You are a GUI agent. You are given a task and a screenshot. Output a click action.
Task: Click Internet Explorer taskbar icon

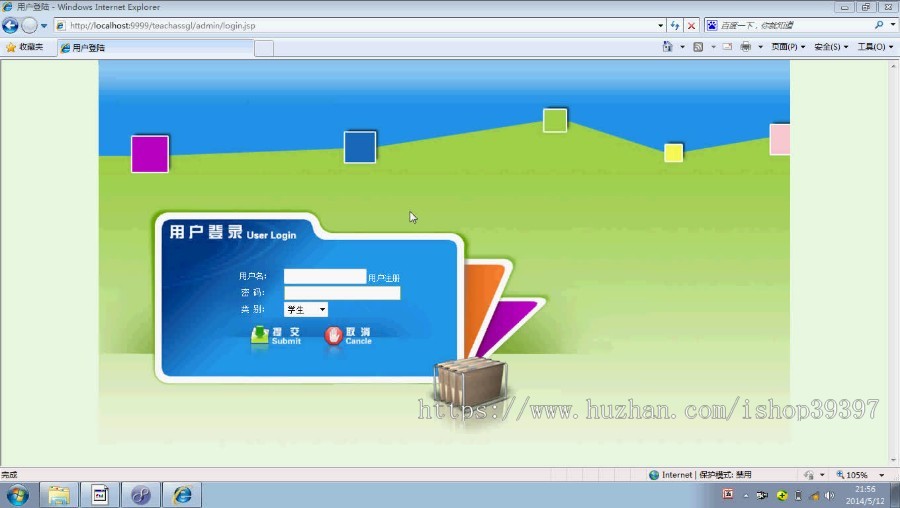click(x=183, y=495)
